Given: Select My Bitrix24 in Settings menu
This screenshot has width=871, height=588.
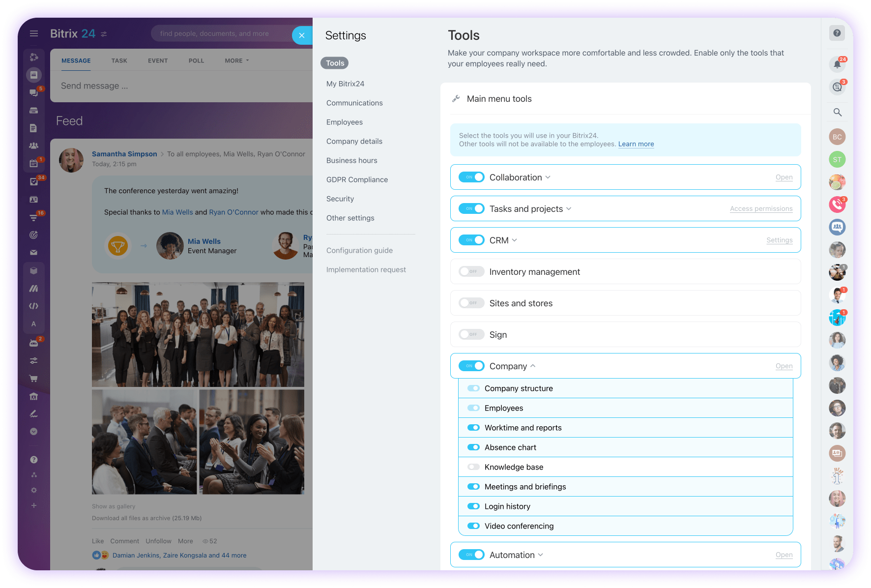Looking at the screenshot, I should pyautogui.click(x=345, y=84).
